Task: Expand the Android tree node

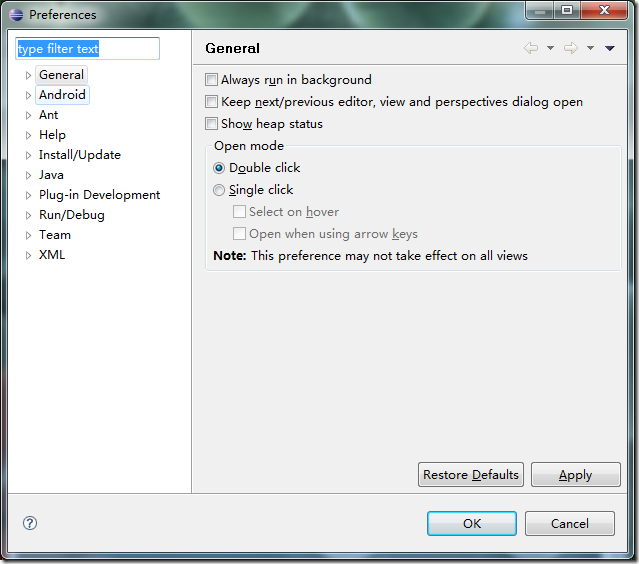Action: pos(28,95)
